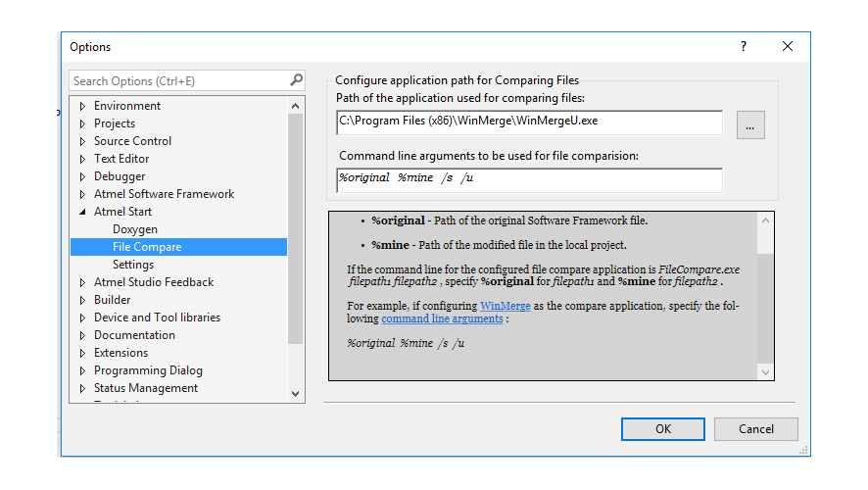This screenshot has height=490, width=868.
Task: Collapse the Atmel Start node
Action: click(x=82, y=212)
